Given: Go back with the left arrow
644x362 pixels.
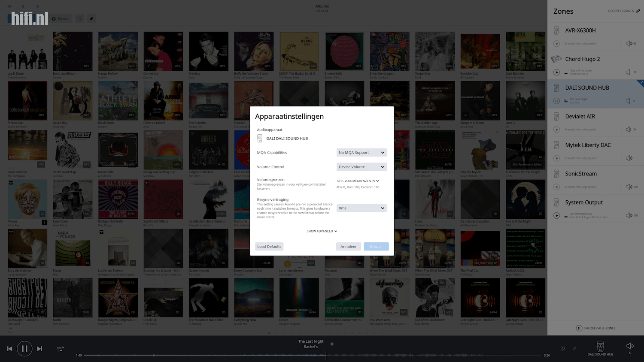Looking at the screenshot, I should [23, 6].
